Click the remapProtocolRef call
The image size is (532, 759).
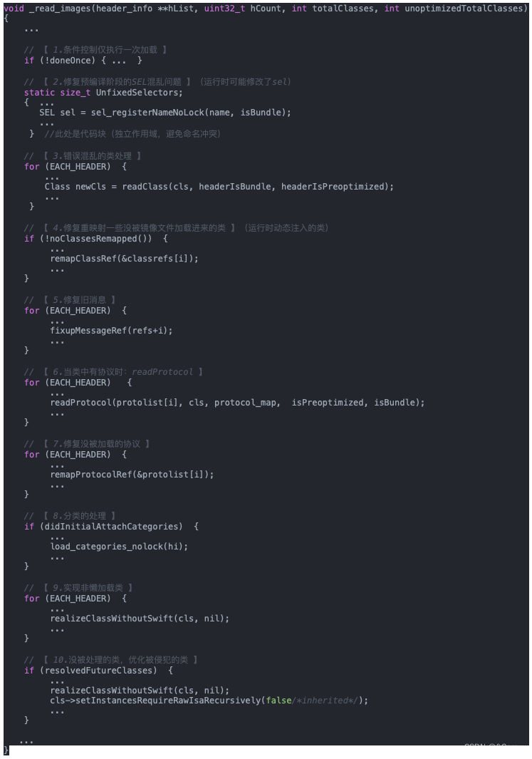point(91,475)
